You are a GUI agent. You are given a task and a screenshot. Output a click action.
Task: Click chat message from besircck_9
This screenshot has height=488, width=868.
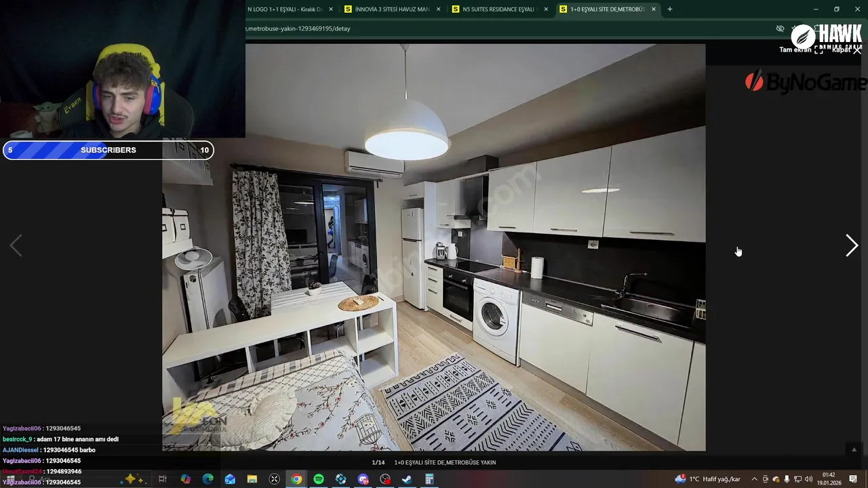[61, 439]
